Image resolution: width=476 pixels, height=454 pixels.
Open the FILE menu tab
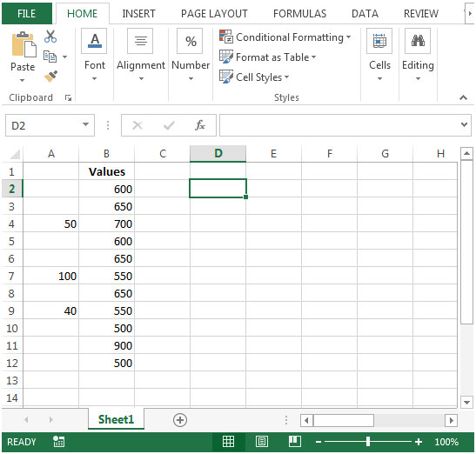click(x=27, y=14)
